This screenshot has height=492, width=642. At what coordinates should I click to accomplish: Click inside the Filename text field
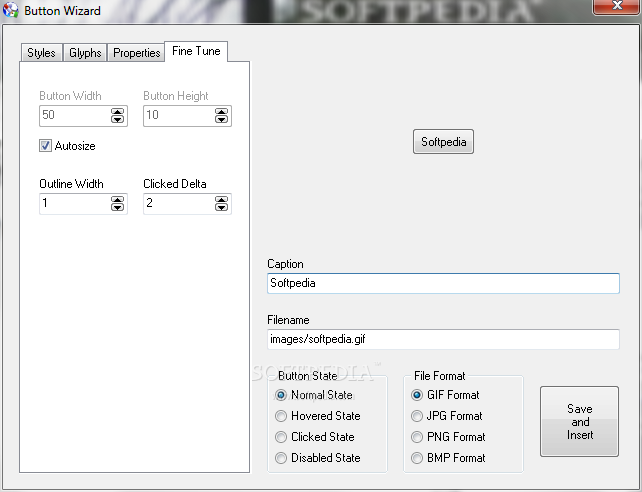(443, 339)
